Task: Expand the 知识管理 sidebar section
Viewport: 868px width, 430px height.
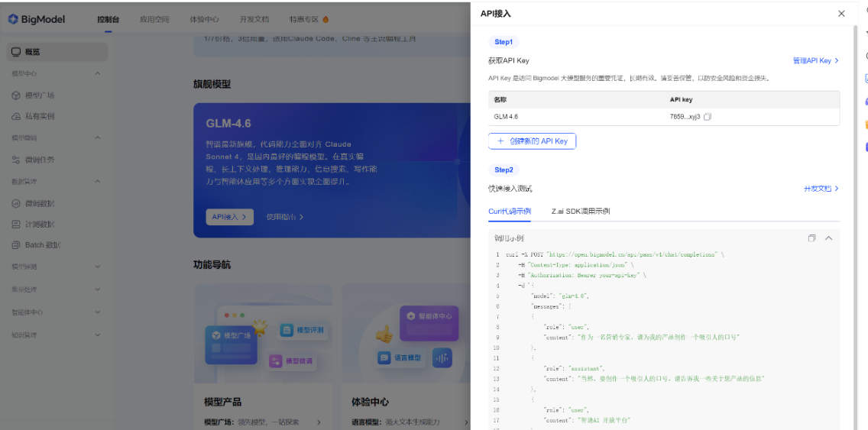Action: click(97, 335)
